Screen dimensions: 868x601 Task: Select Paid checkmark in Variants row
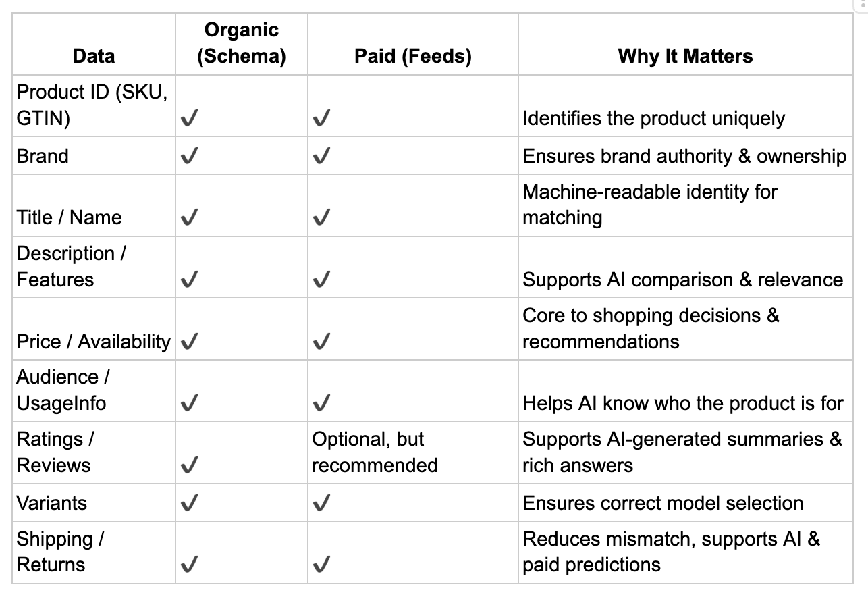[322, 503]
